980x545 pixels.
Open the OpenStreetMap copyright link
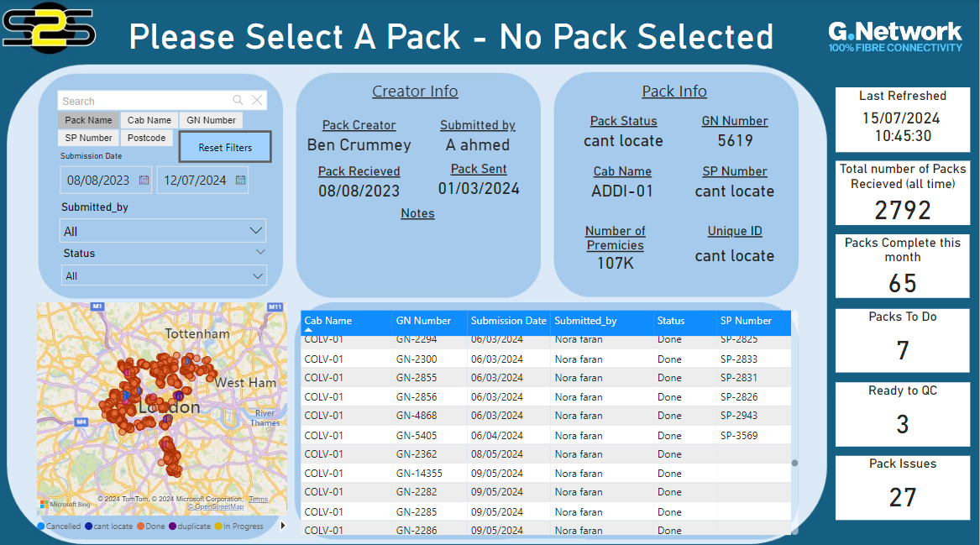point(216,507)
